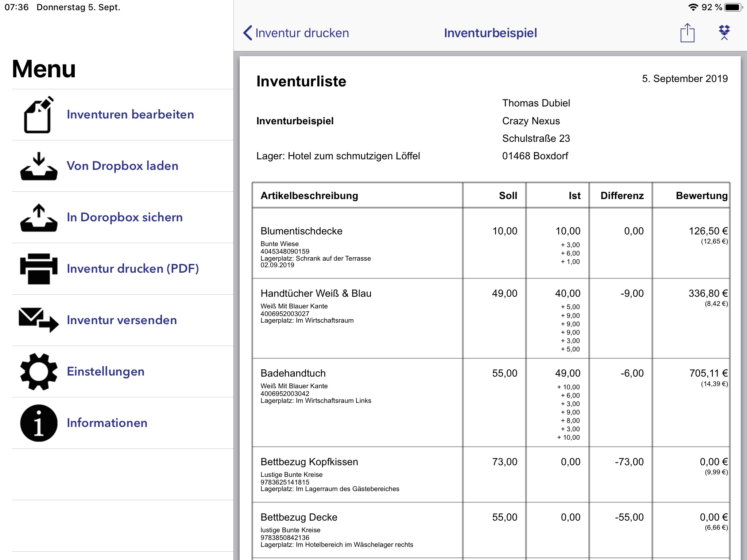Click the Inventuren bearbeiten edit icon
The image size is (747, 560).
[39, 114]
